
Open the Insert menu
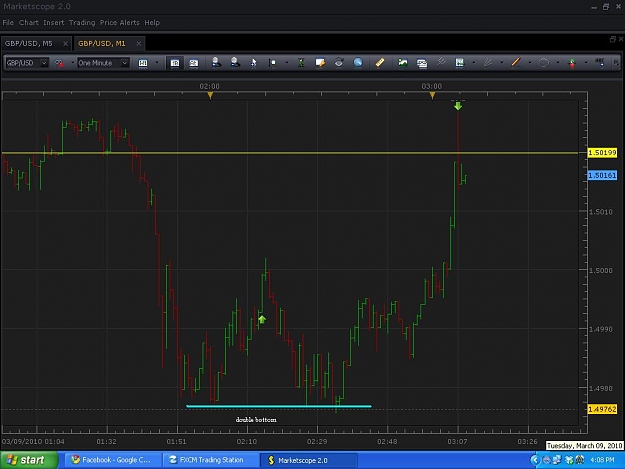[x=53, y=23]
